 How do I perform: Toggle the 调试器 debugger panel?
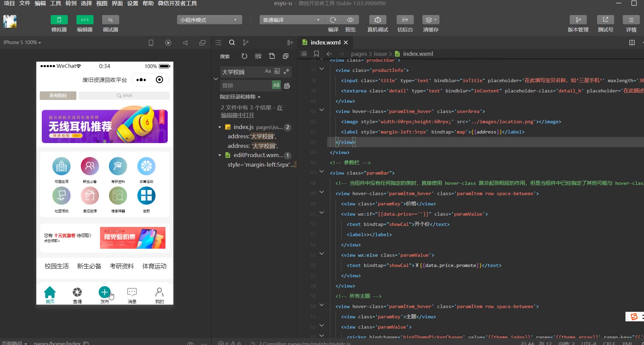tap(110, 20)
